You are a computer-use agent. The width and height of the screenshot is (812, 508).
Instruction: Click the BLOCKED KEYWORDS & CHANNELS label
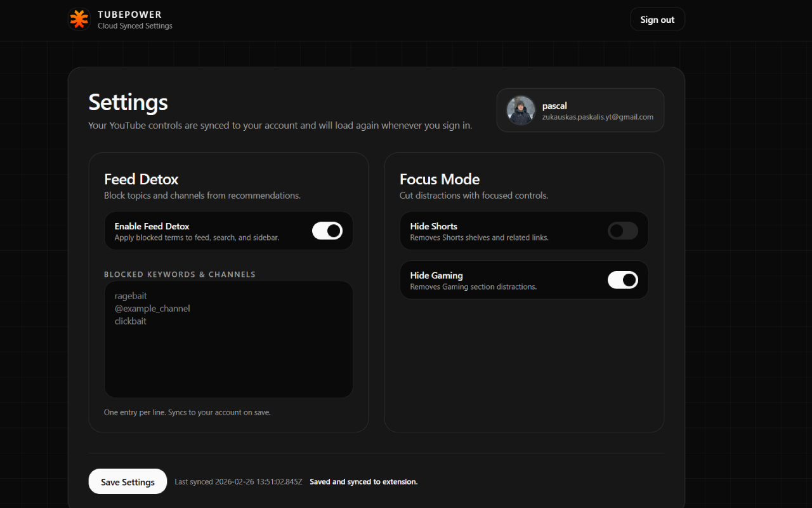pos(180,274)
